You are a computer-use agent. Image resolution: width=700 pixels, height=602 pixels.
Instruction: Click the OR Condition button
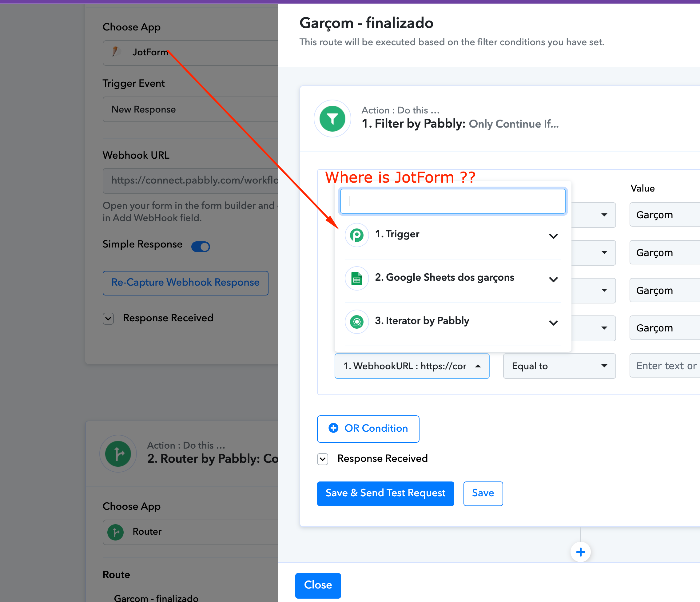(368, 429)
